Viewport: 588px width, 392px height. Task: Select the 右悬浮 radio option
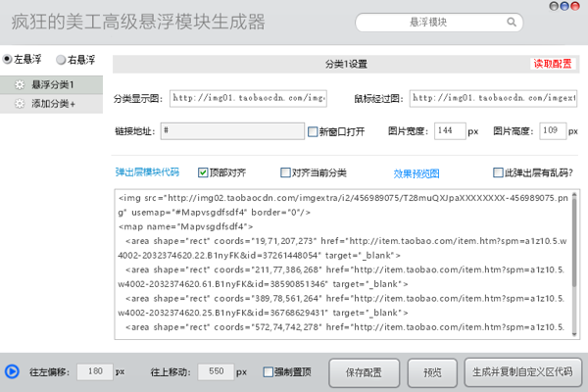click(61, 60)
